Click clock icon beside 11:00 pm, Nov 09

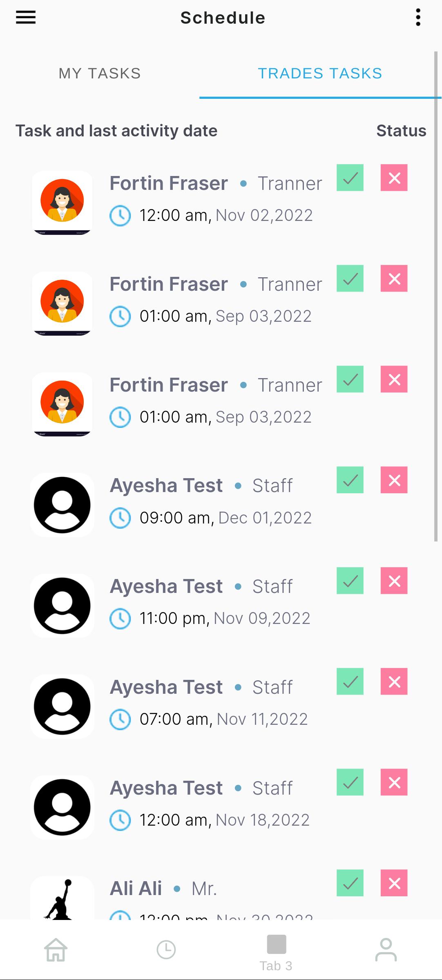120,618
